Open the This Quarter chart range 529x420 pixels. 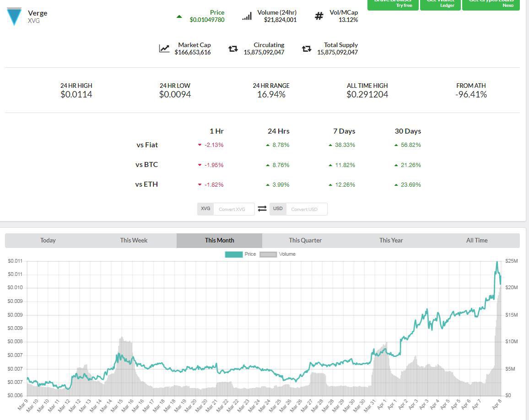click(x=305, y=240)
